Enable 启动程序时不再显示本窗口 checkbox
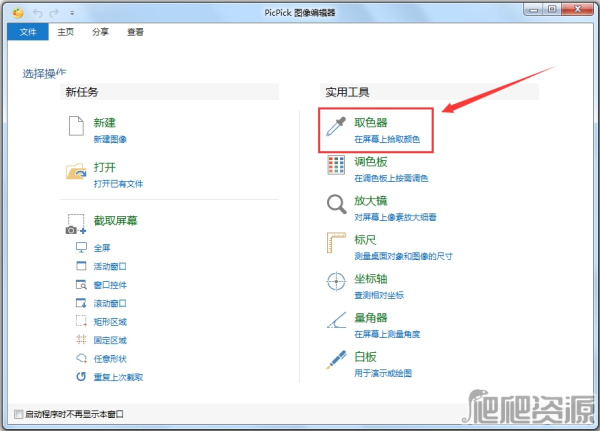 pyautogui.click(x=18, y=414)
